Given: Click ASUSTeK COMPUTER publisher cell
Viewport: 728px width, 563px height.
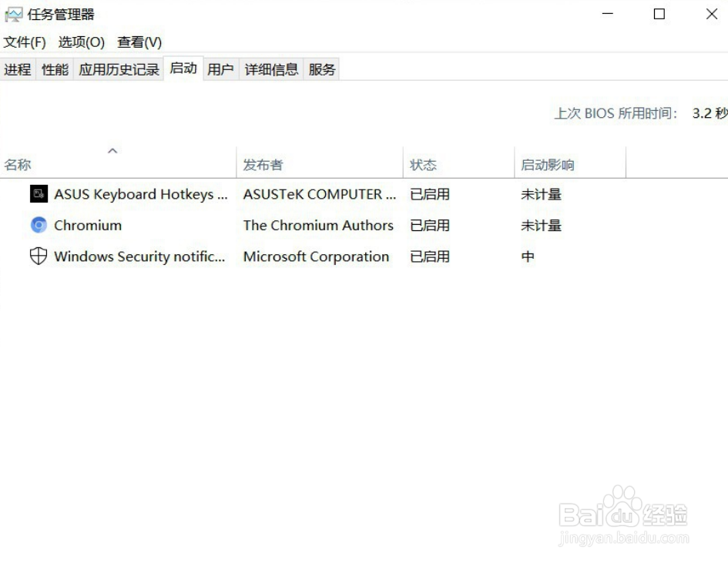Looking at the screenshot, I should click(320, 194).
